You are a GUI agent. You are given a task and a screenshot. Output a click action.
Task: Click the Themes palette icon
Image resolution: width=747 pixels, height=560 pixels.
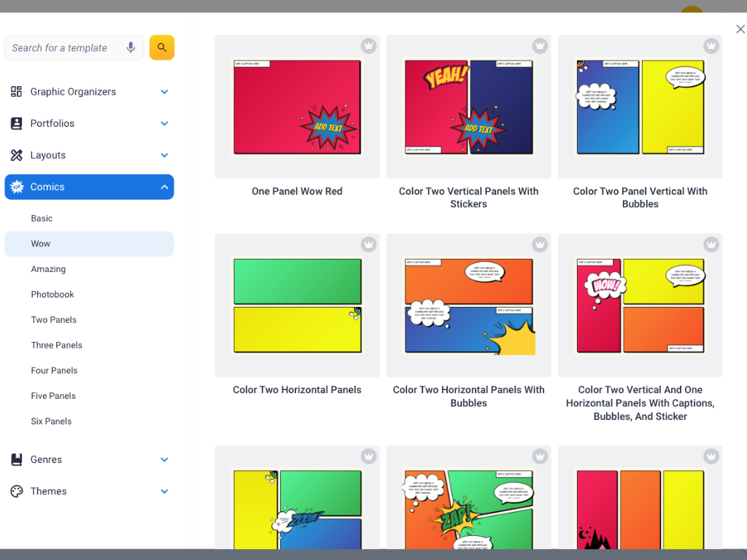click(17, 491)
